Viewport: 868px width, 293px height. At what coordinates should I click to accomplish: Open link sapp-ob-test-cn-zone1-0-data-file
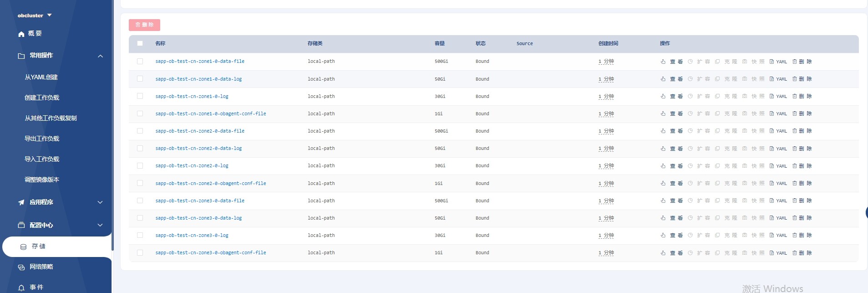pos(200,61)
